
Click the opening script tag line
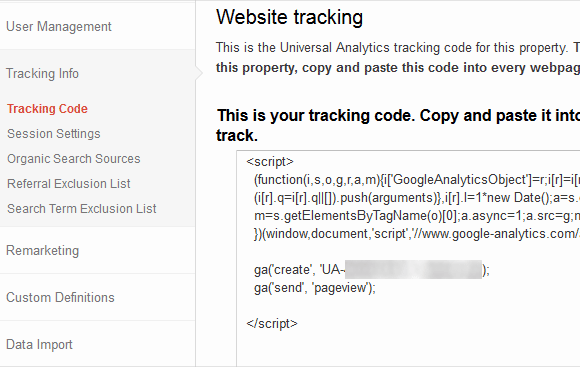(x=270, y=162)
